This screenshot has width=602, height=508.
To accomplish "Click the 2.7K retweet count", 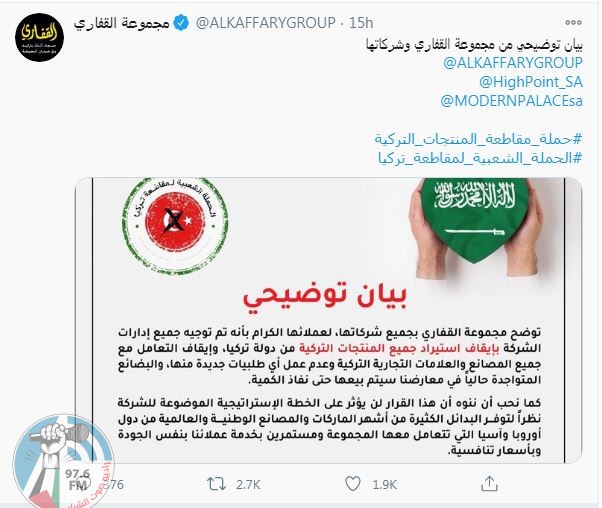I will [248, 485].
